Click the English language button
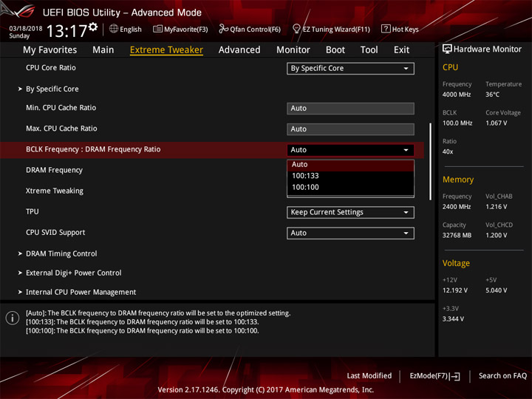Viewport: 532px width, 399px height. 126,29
